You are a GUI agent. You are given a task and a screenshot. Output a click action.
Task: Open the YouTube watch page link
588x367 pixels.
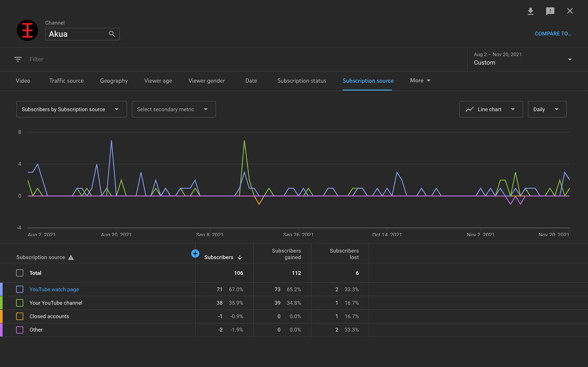[54, 289]
